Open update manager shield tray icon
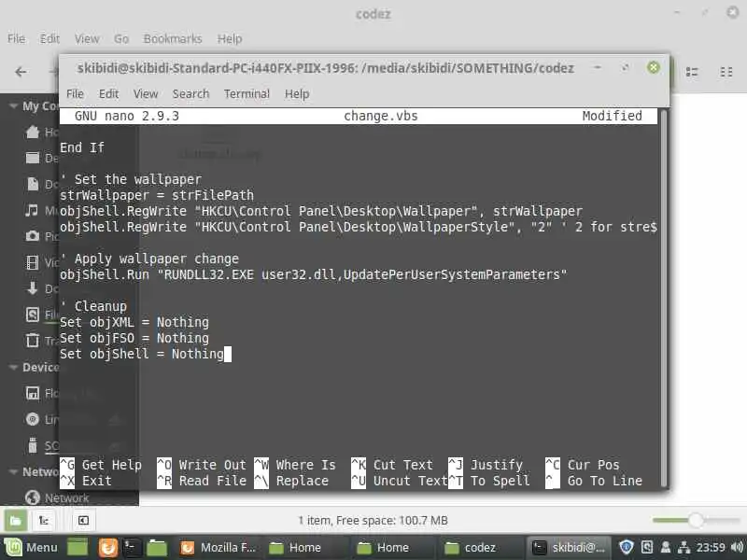Viewport: 747px width, 560px height. pyautogui.click(x=627, y=548)
